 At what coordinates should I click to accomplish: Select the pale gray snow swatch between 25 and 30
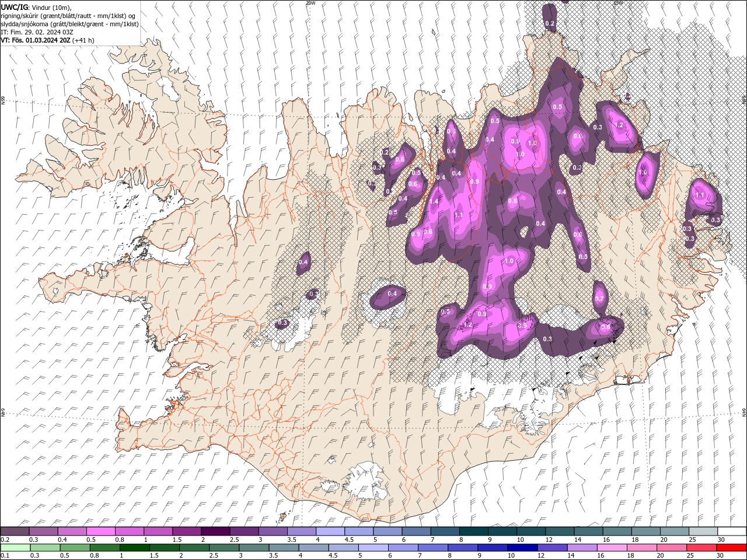(x=702, y=531)
